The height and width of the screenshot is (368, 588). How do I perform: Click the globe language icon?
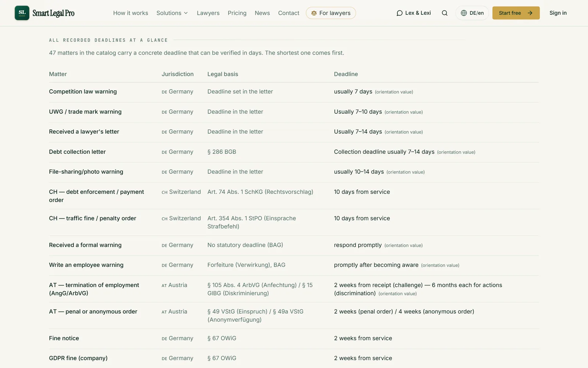[464, 13]
